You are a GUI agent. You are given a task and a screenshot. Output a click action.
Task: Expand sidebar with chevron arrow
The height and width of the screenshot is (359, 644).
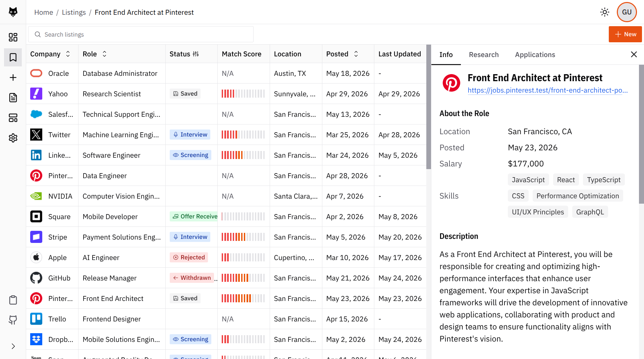coord(13,346)
